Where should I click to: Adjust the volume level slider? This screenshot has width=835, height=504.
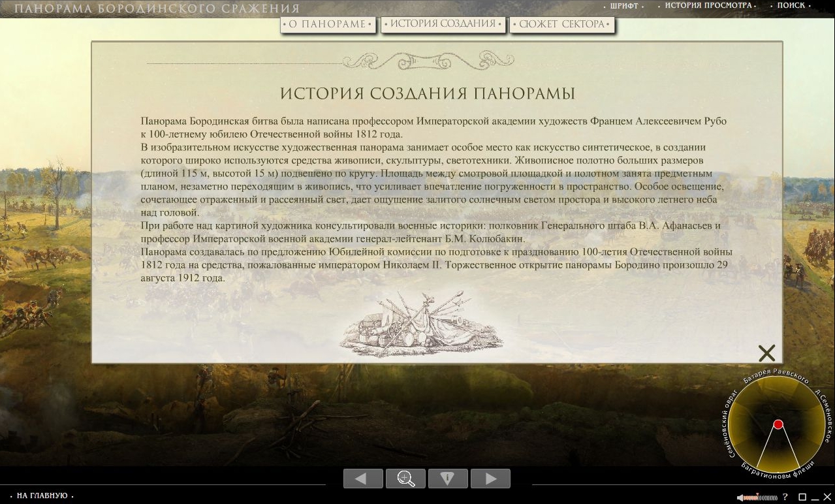761,497
